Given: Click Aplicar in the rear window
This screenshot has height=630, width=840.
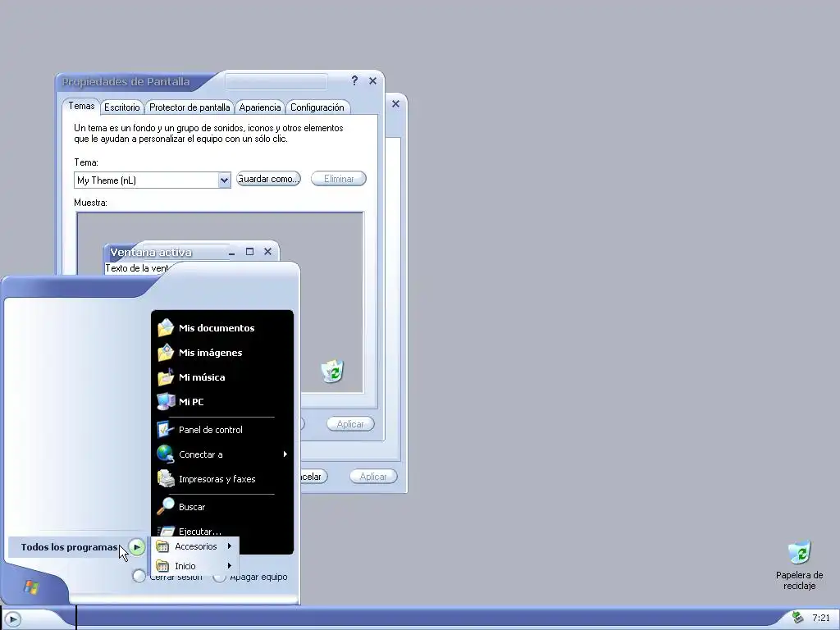Looking at the screenshot, I should click(x=373, y=477).
